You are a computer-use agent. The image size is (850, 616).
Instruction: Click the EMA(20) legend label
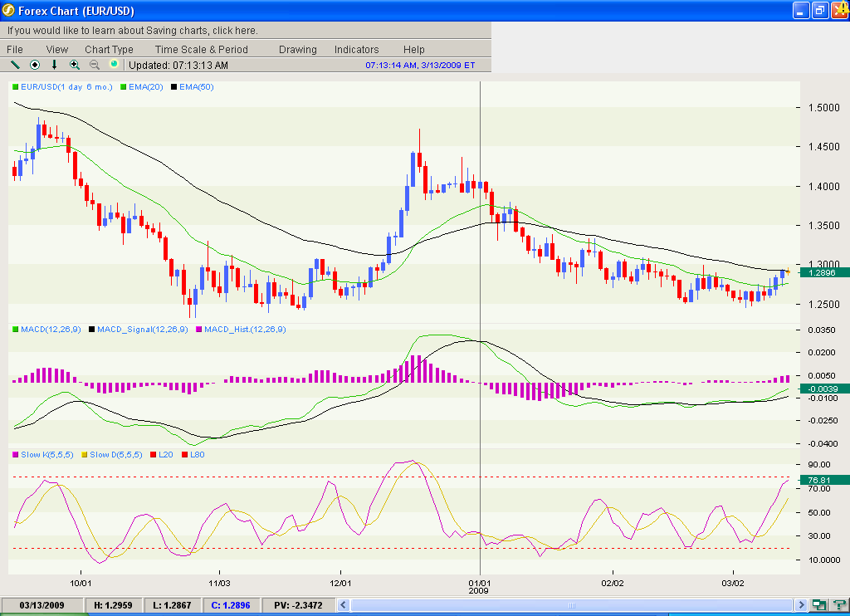pos(146,87)
